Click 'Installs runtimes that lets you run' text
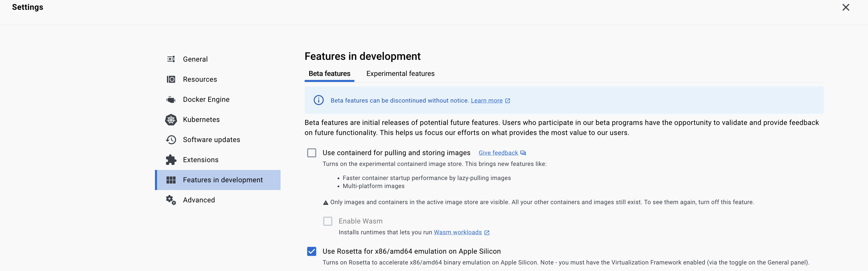This screenshot has width=868, height=271. [385, 232]
